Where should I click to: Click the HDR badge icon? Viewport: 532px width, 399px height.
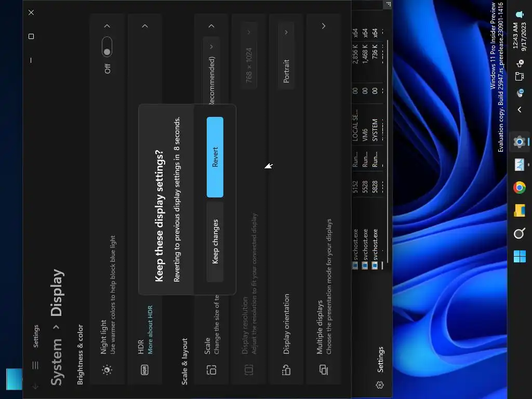pyautogui.click(x=144, y=369)
